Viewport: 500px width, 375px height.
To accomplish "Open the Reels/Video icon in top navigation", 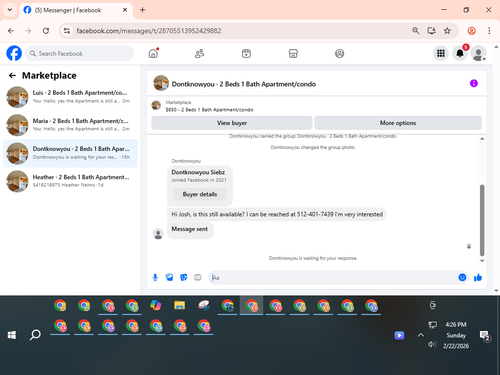I will [x=246, y=53].
